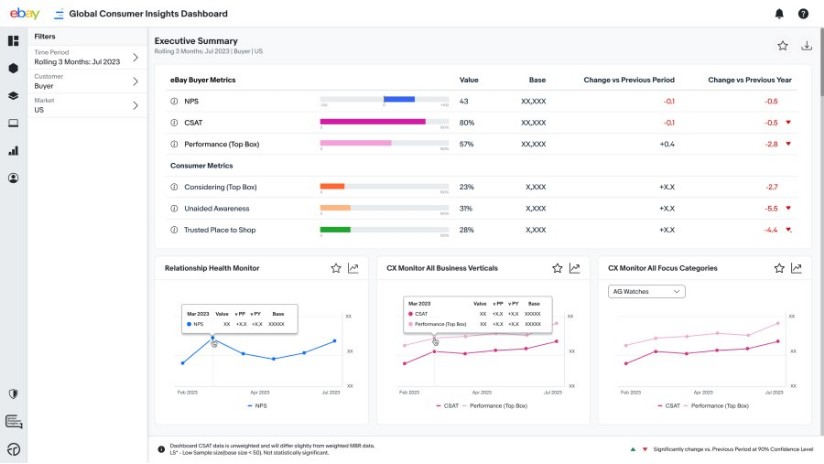Star the CX Monitor All Business Verticals card
The width and height of the screenshot is (824, 464).
[558, 268]
